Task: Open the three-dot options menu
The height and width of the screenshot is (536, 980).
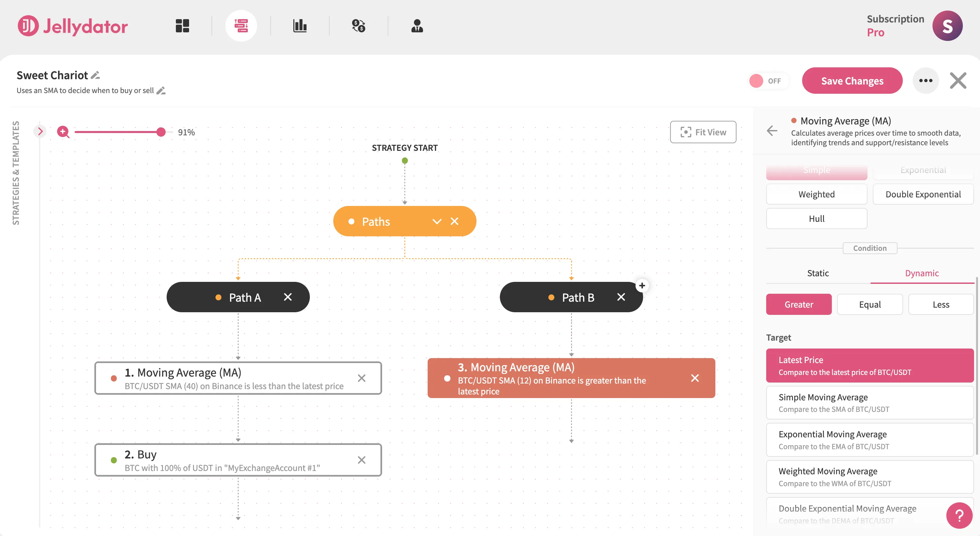Action: [x=926, y=80]
